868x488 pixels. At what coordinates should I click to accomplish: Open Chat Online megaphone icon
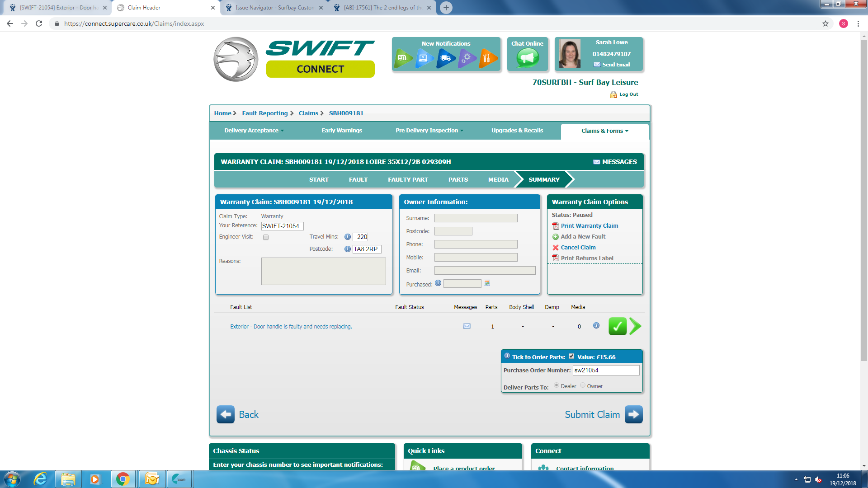click(528, 58)
